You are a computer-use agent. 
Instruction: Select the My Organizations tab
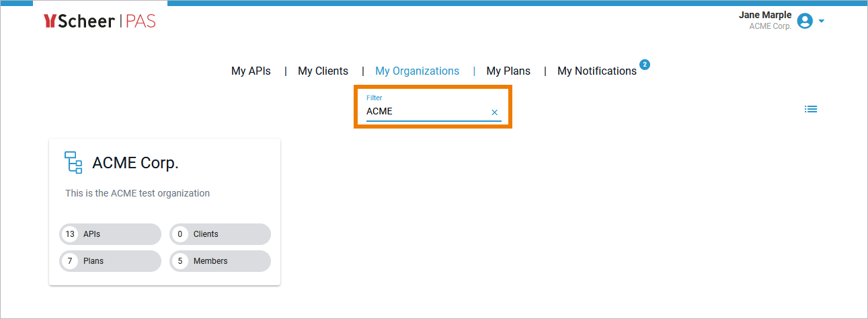(417, 71)
